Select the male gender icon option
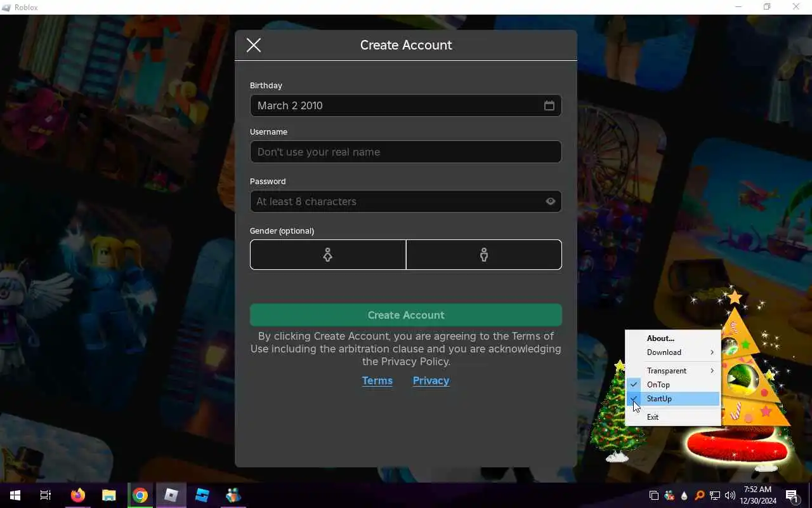The height and width of the screenshot is (508, 812). pyautogui.click(x=484, y=255)
